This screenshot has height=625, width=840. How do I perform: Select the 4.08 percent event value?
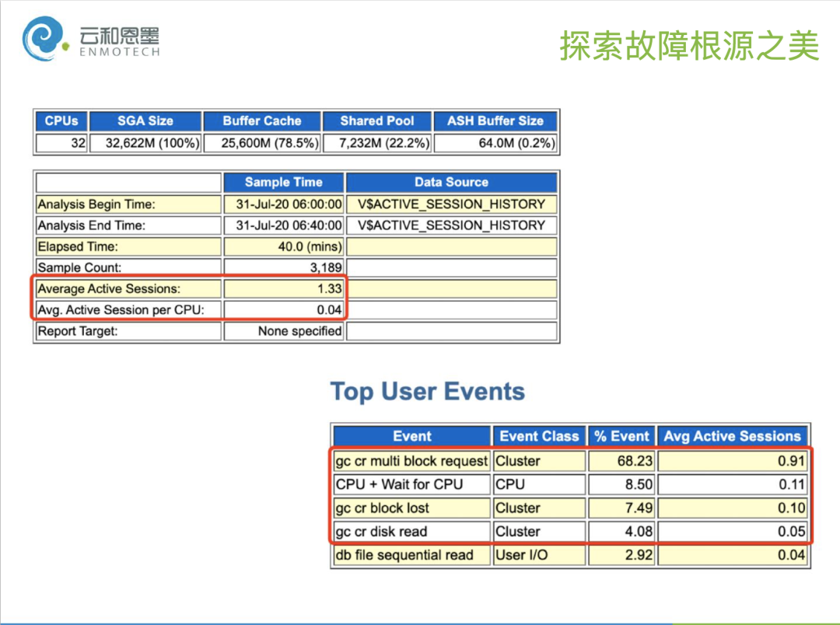[x=621, y=532]
